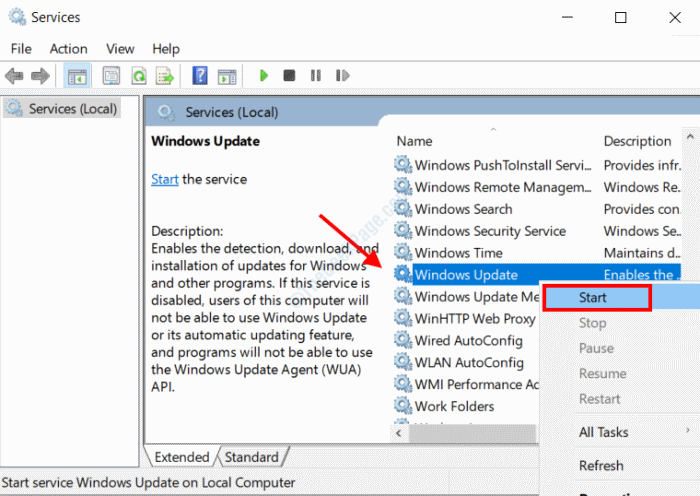Click the Start the service link
Image resolution: width=700 pixels, height=496 pixels.
[x=165, y=179]
